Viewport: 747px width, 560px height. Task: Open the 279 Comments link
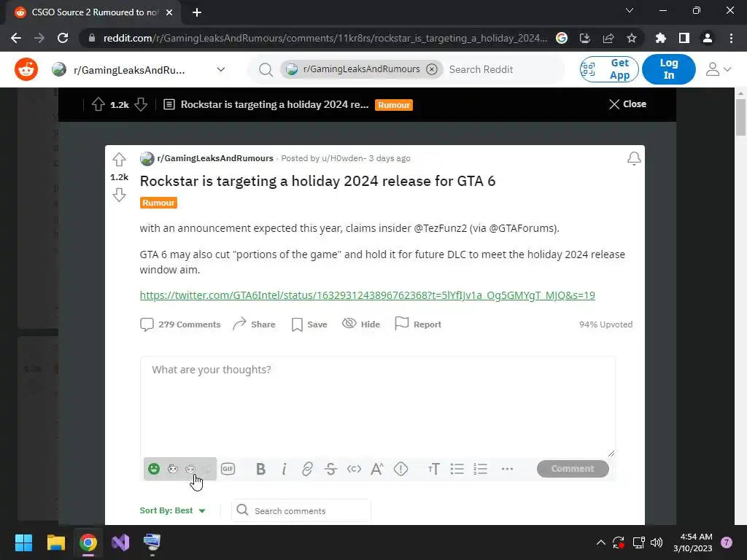[181, 324]
